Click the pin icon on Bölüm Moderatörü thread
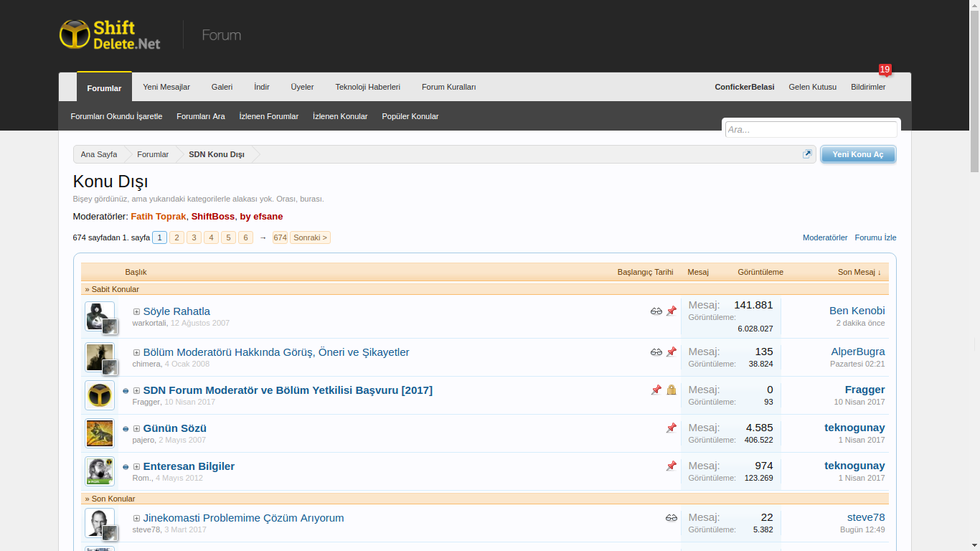This screenshot has height=551, width=980. (672, 352)
